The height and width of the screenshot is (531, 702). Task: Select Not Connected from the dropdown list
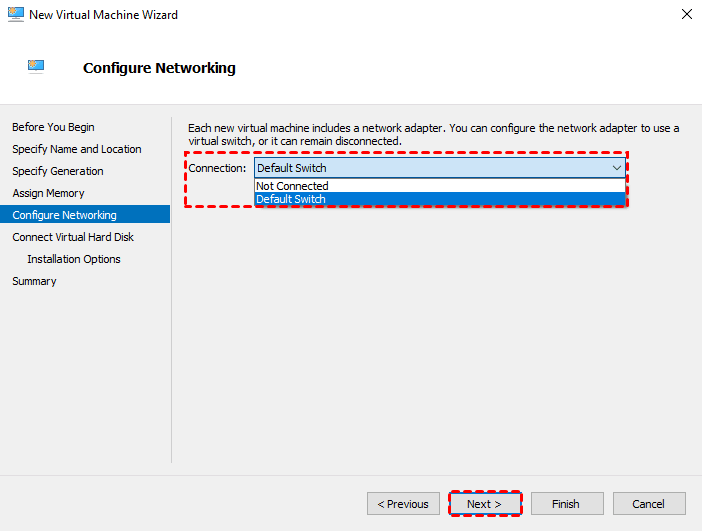[292, 186]
